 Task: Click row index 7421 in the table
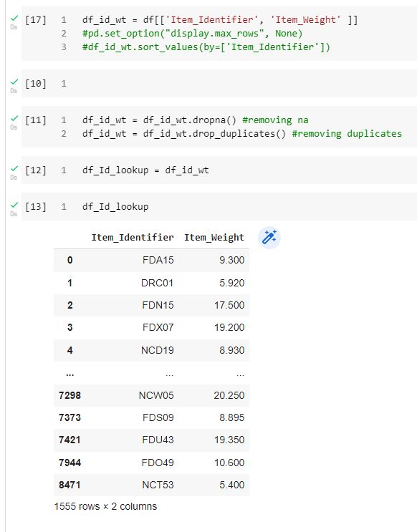69,440
